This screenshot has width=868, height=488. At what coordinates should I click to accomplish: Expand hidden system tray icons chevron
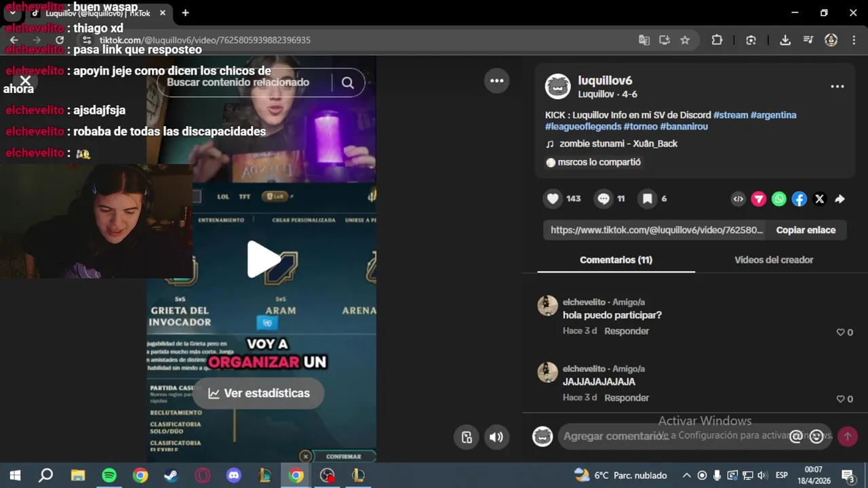click(x=686, y=475)
